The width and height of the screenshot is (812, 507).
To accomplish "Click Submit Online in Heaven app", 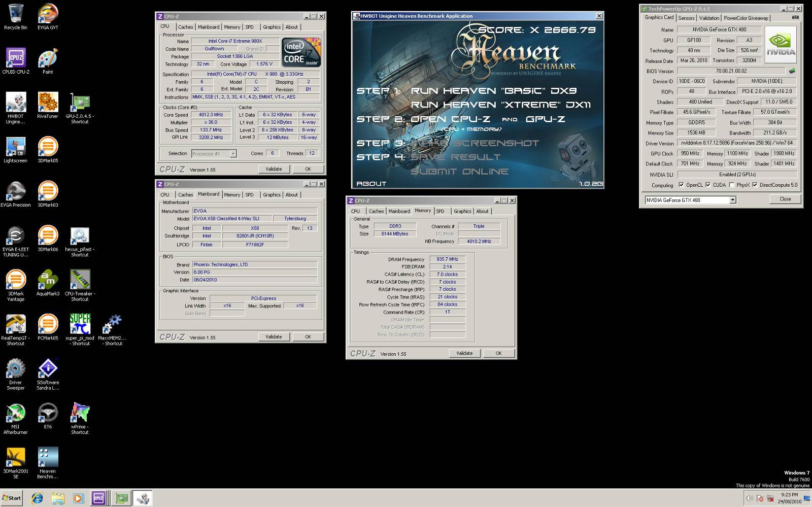I will [459, 172].
